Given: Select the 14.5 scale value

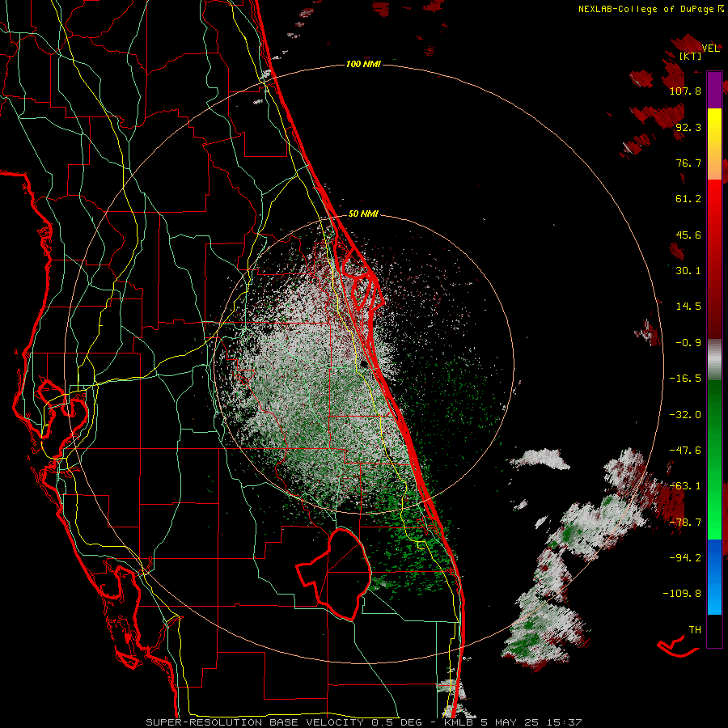Looking at the screenshot, I should (688, 307).
